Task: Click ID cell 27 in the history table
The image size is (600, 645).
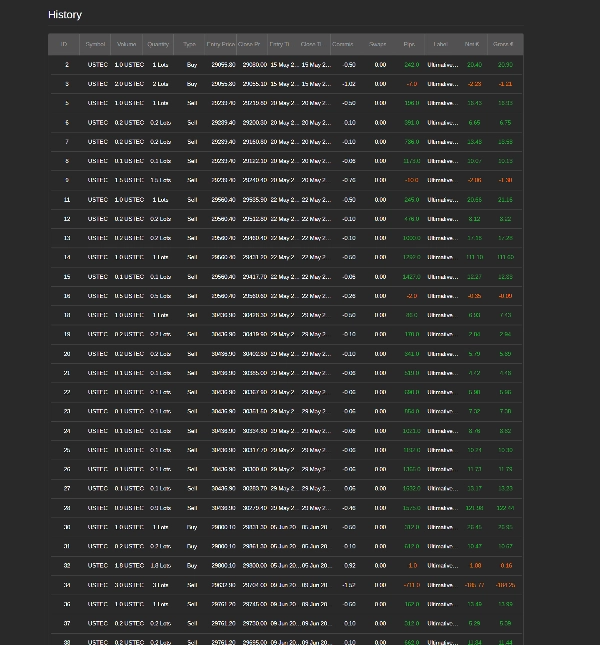Action: tap(67, 489)
